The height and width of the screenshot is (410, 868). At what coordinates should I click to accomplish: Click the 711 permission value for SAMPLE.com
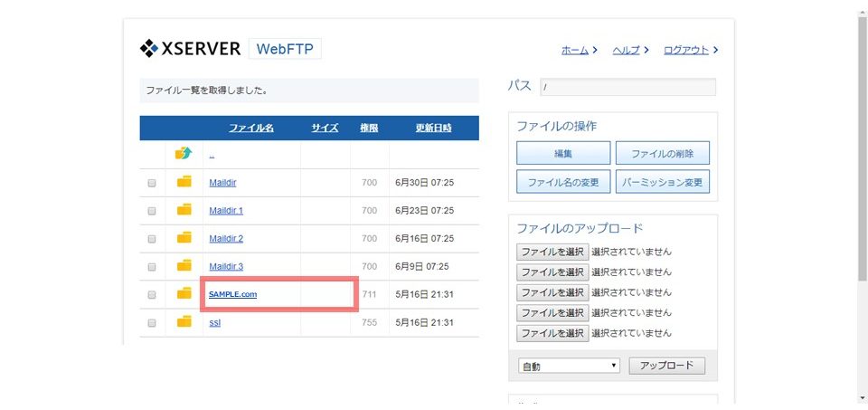pyautogui.click(x=369, y=294)
